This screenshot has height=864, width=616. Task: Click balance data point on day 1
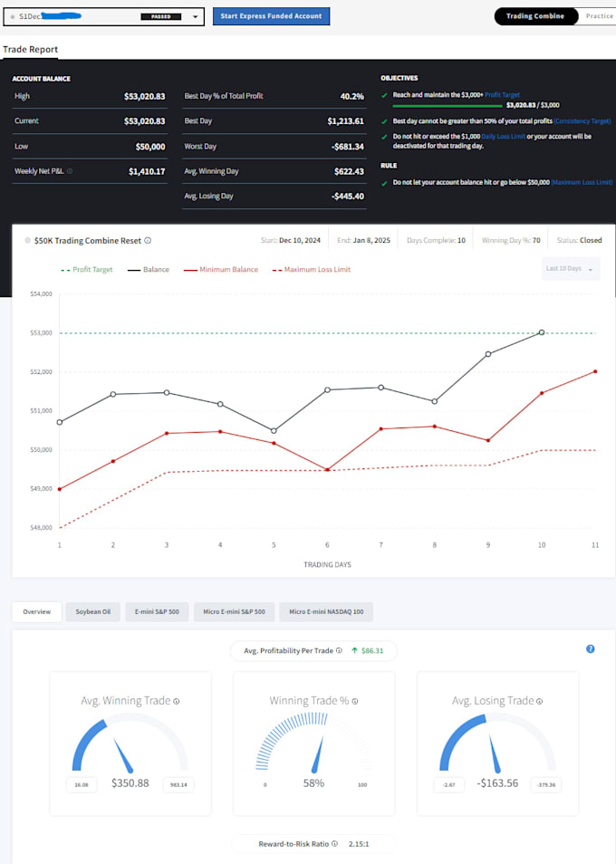click(x=60, y=422)
